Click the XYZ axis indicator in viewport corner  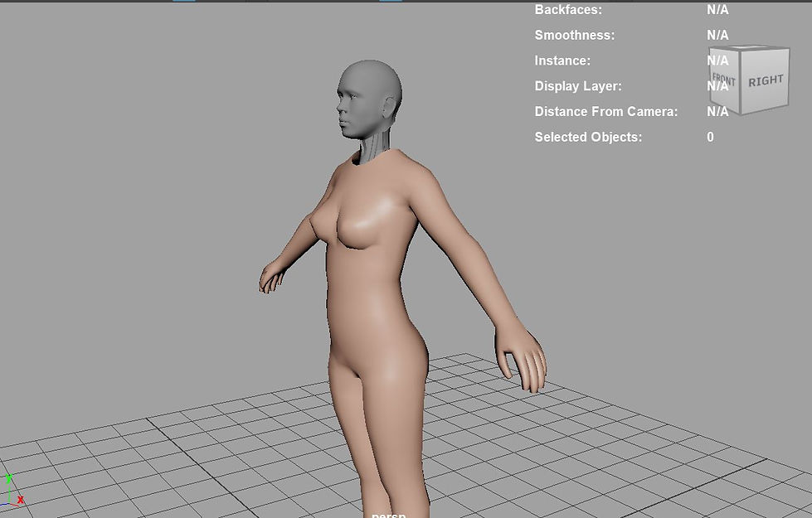(12, 490)
